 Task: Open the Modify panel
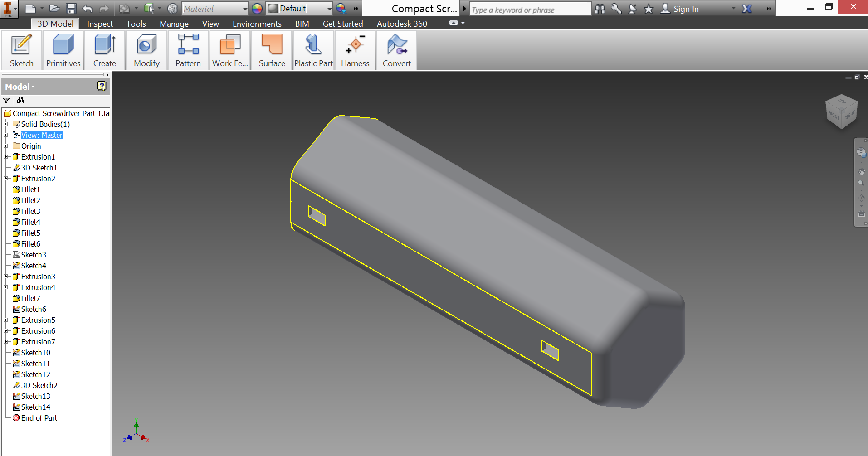[146, 50]
